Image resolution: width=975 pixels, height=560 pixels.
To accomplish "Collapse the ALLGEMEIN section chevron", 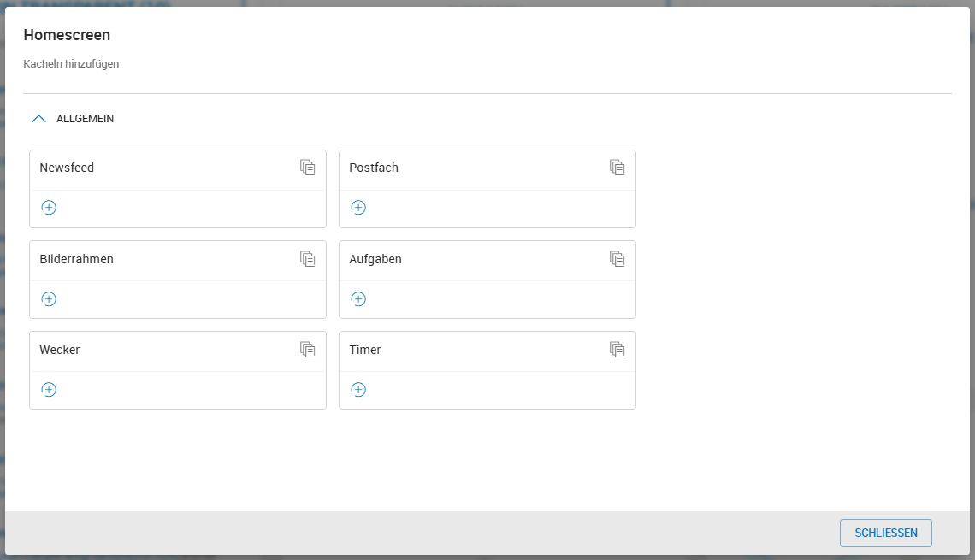I will 38,119.
